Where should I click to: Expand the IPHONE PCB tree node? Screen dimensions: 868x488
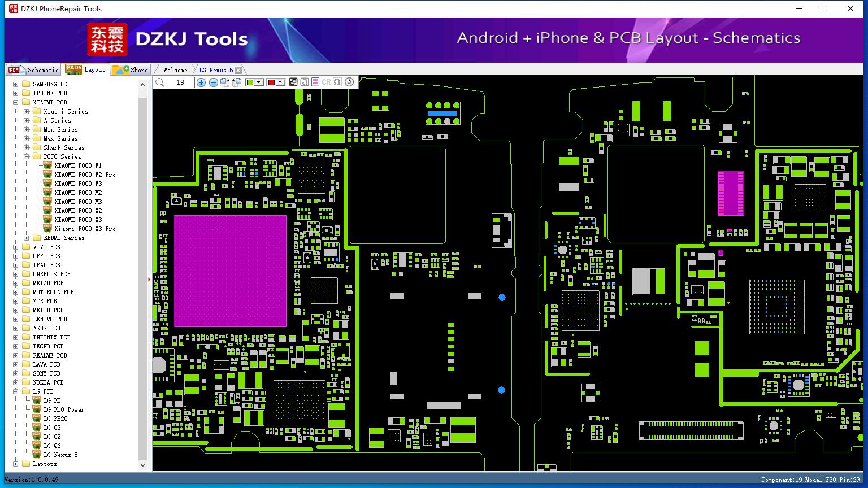pyautogui.click(x=16, y=93)
